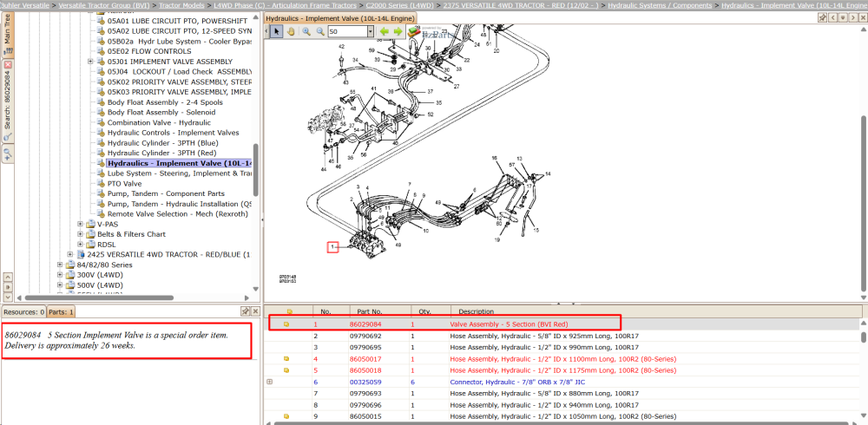Click page icon beside Lube System entry
This screenshot has width=868, height=425.
pos(101,173)
